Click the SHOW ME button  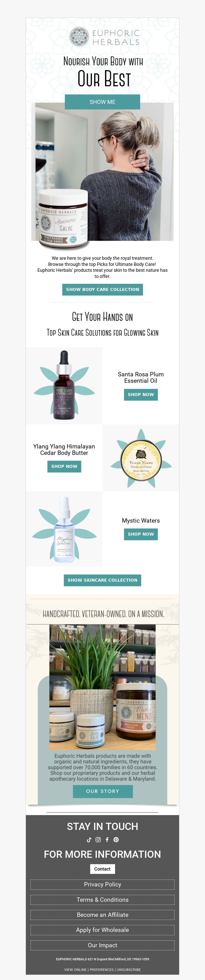point(102,102)
